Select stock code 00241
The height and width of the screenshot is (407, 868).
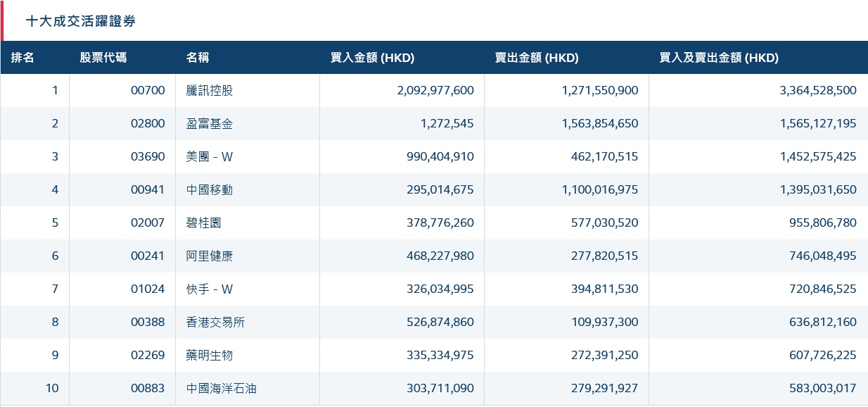tap(148, 256)
